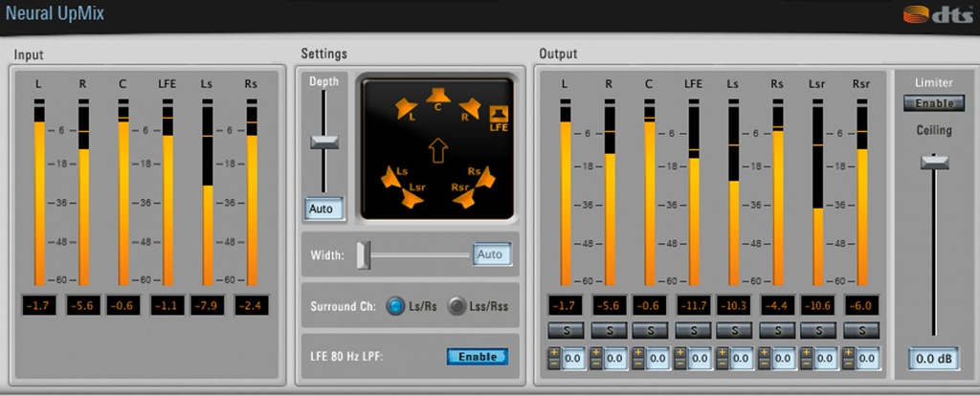Increase output LFE trim with plus button
Image resolution: width=980 pixels, height=396 pixels.
click(x=680, y=353)
